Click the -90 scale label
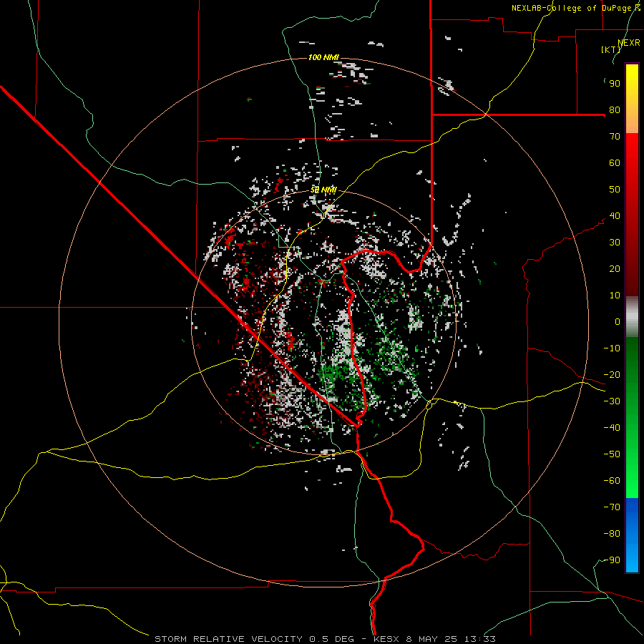 coord(612,560)
